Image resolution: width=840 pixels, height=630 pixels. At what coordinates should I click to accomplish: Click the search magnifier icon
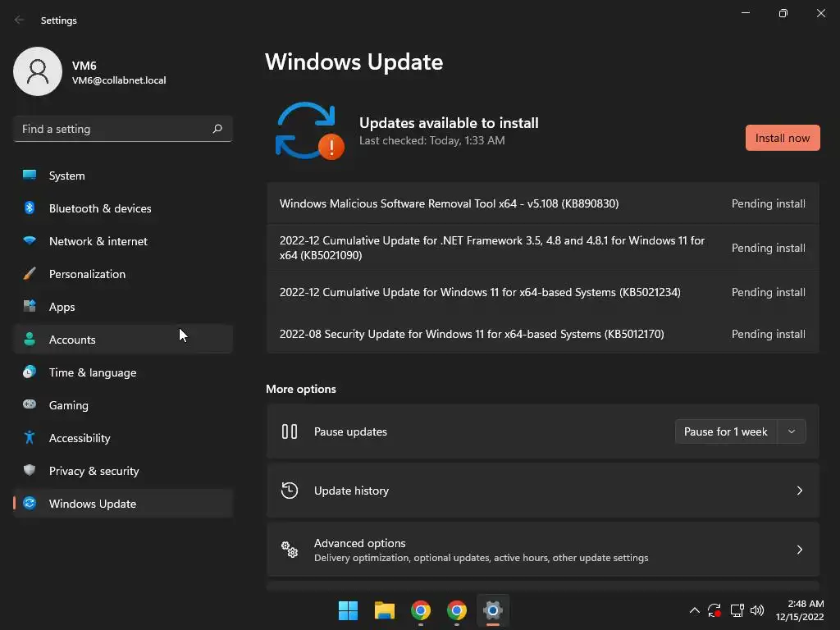[217, 129]
